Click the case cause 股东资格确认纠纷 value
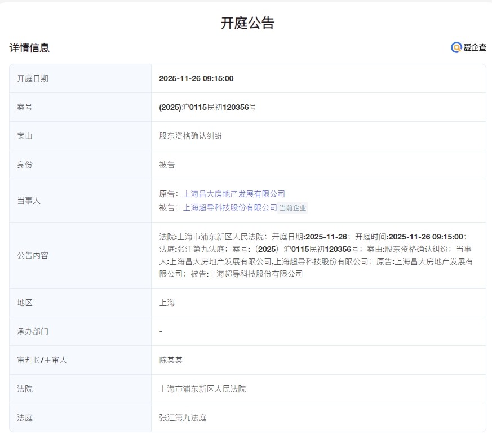The image size is (492, 448). [190, 136]
